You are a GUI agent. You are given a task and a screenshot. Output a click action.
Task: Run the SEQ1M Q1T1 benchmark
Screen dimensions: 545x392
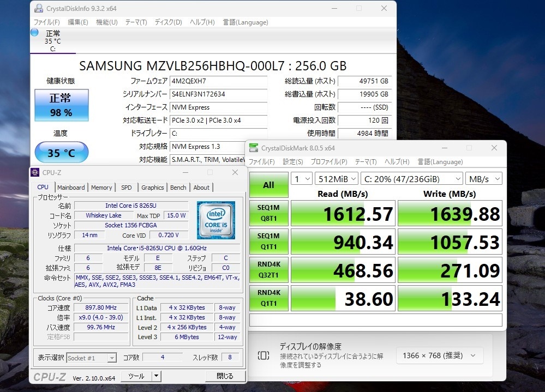click(x=268, y=242)
